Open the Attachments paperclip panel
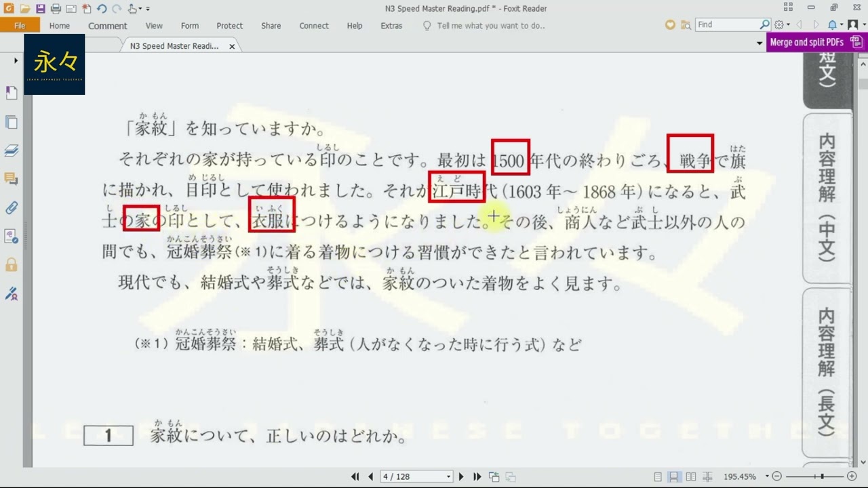The image size is (868, 488). coord(12,207)
